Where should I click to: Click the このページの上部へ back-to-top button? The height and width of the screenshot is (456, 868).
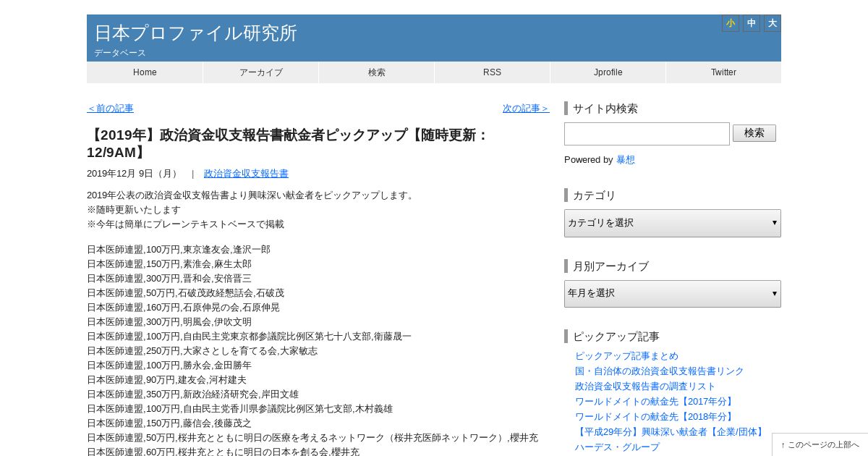(820, 445)
